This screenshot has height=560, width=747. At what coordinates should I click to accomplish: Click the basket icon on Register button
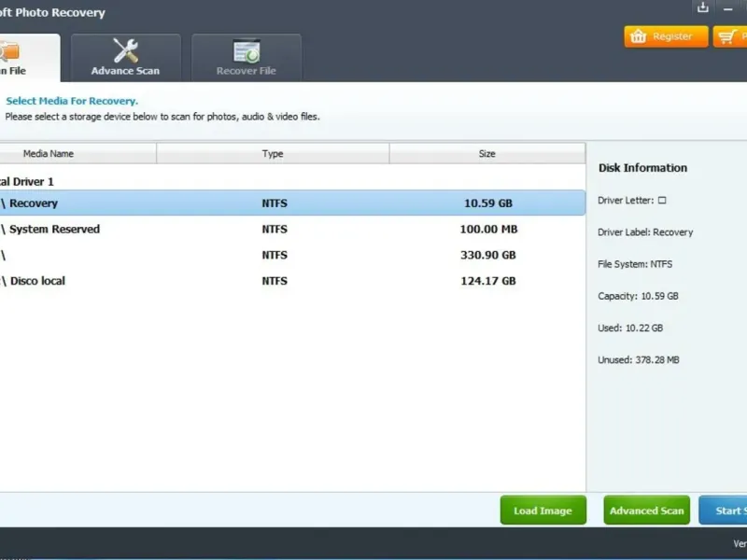click(x=639, y=36)
